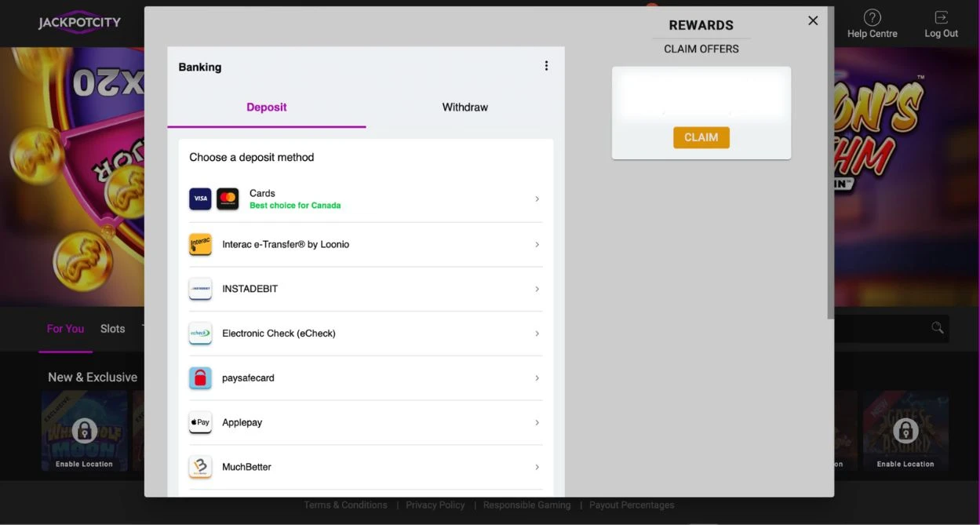Click the paysafecard red lock icon
Viewport: 980px width, 525px height.
point(200,378)
